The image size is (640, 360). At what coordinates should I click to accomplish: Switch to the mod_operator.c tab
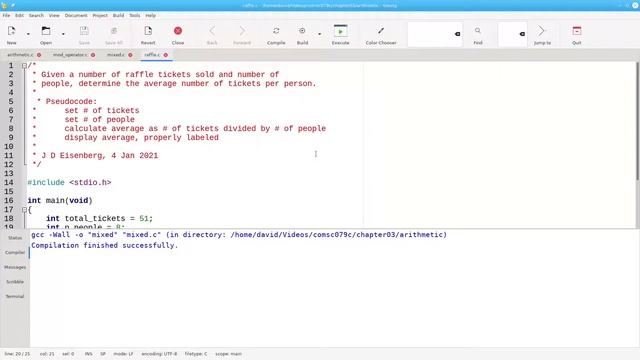70,55
